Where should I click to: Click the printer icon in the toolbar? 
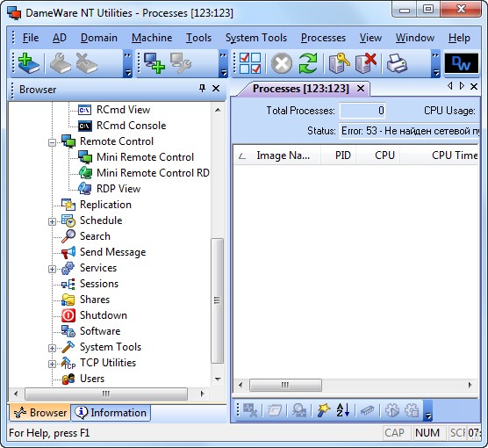pos(397,63)
